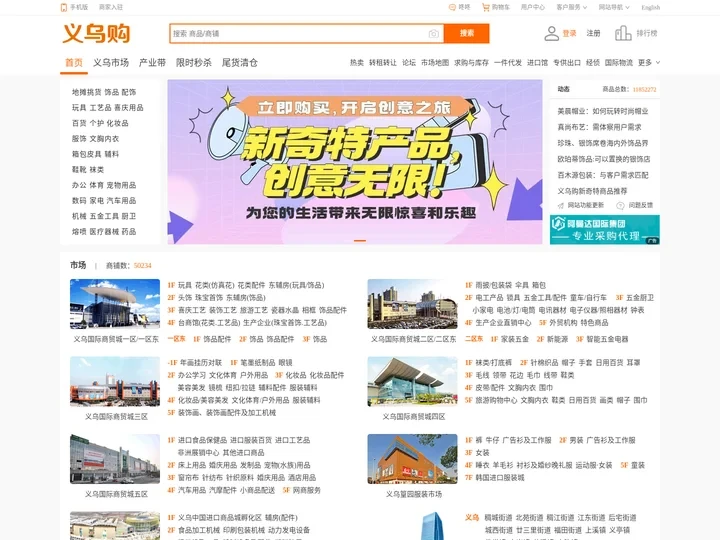Click the 专业采购代理 advertisement banner

click(x=604, y=230)
